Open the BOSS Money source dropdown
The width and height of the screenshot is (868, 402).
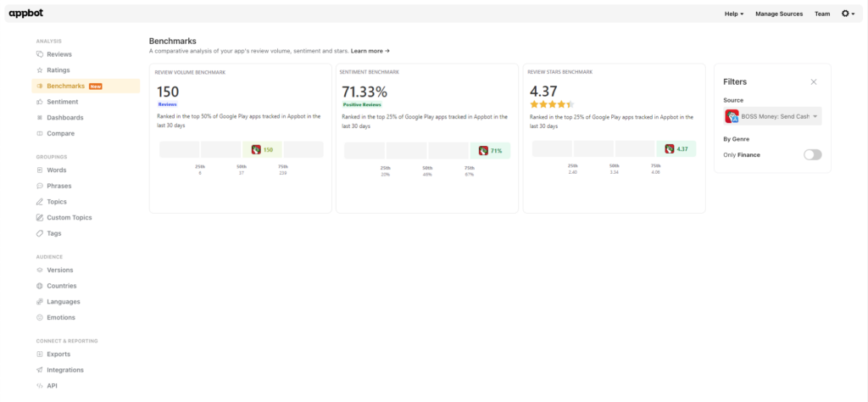coord(772,116)
